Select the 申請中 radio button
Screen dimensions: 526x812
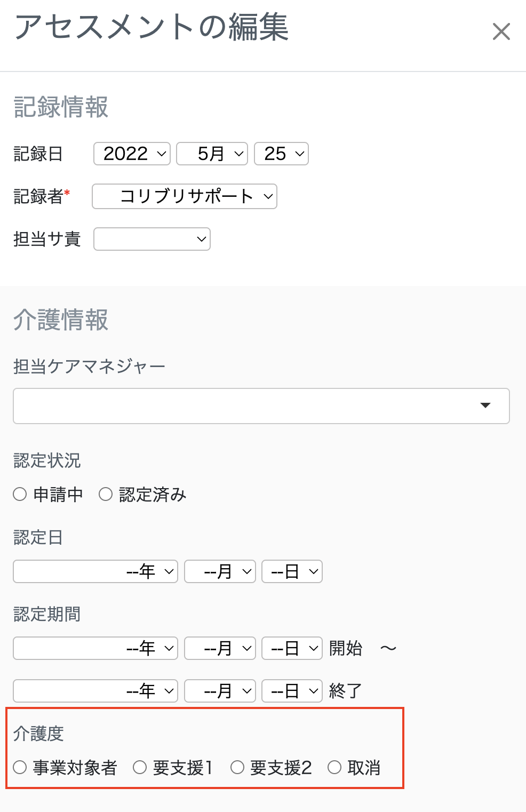pyautogui.click(x=20, y=495)
